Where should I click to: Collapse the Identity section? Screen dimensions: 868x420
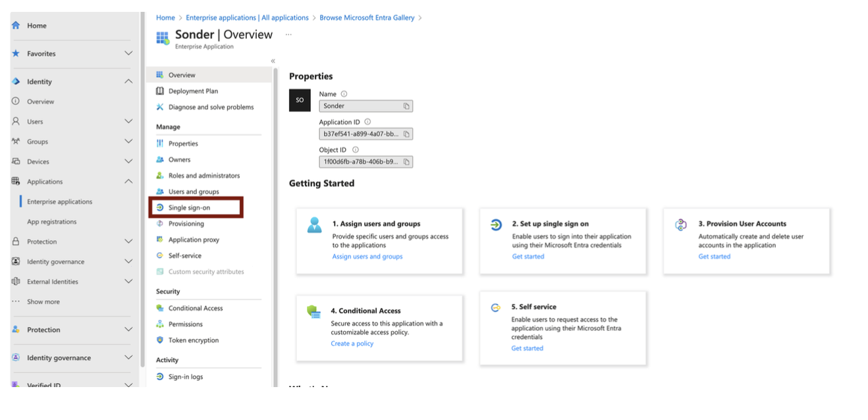pos(128,82)
